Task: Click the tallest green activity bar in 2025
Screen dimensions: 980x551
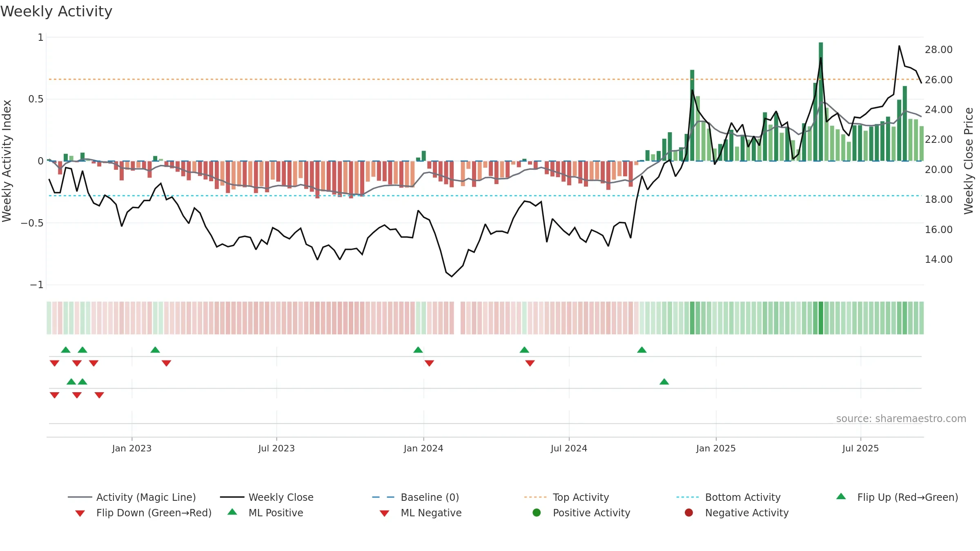Action: tap(821, 102)
